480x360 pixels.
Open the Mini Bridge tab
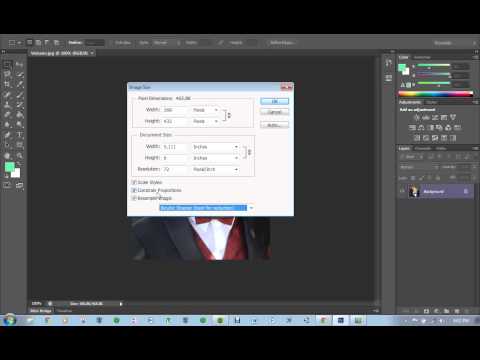(41, 311)
